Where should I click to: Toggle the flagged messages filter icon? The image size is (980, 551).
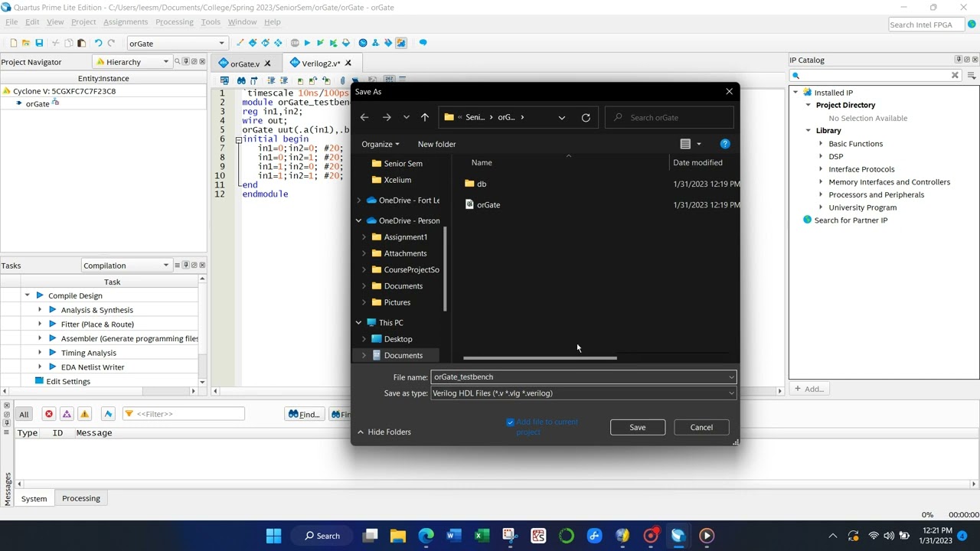coord(108,414)
